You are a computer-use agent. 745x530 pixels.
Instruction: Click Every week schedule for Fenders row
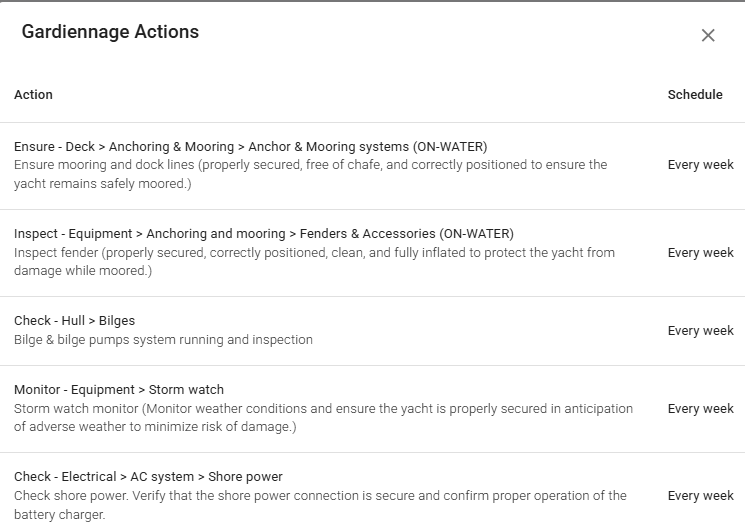click(x=700, y=253)
